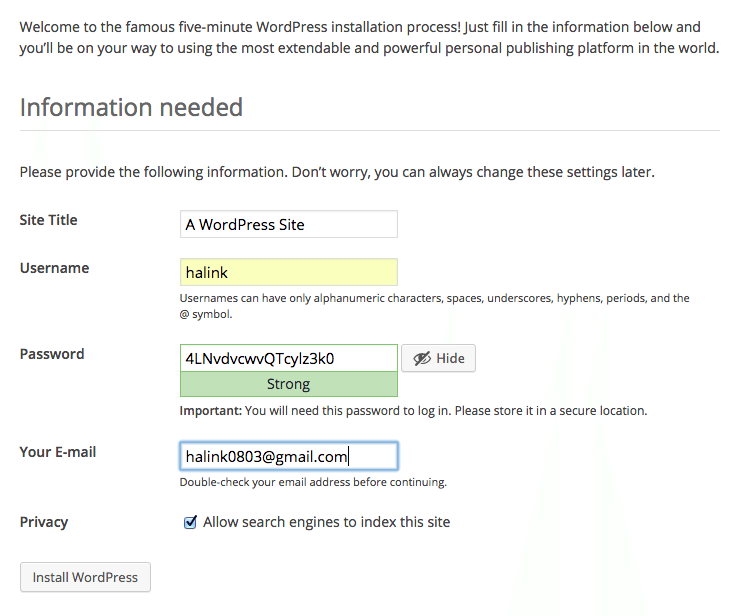This screenshot has width=739, height=616.
Task: Click 'Double-check your email address' hint text
Action: 313,482
